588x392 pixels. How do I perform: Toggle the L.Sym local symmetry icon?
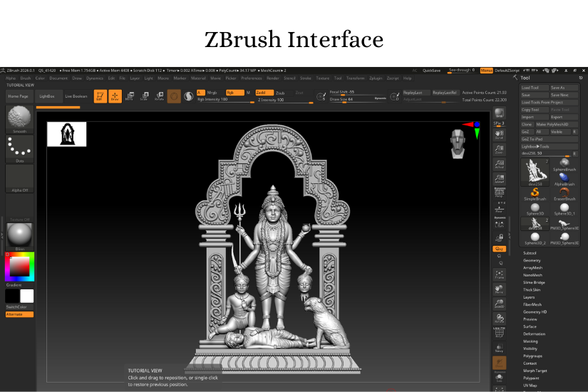pyautogui.click(x=499, y=223)
